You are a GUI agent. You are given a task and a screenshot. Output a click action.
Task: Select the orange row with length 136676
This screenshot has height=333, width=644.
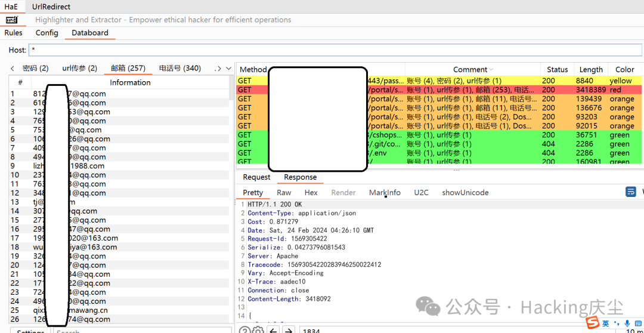(440, 108)
